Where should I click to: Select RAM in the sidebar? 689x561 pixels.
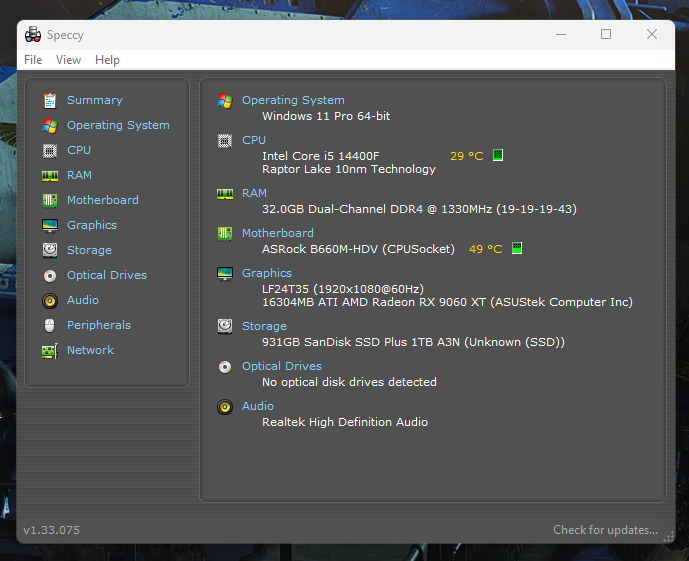pyautogui.click(x=79, y=175)
